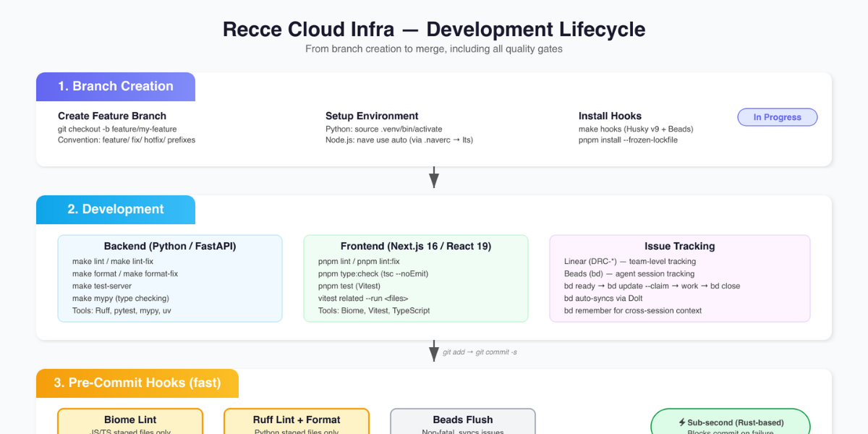Image resolution: width=868 pixels, height=434 pixels.
Task: Open the 3. Pre-Commit Hooks (fast) header
Action: (x=137, y=383)
